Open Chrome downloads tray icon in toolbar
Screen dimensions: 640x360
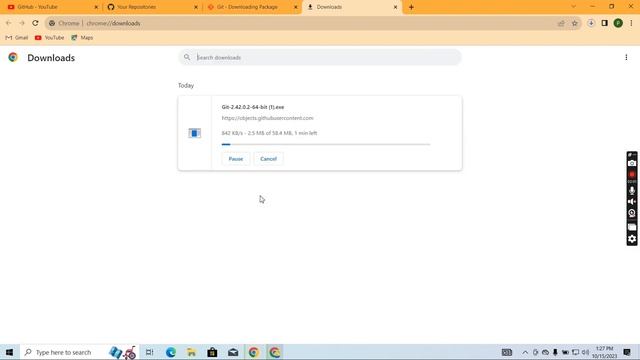click(591, 23)
